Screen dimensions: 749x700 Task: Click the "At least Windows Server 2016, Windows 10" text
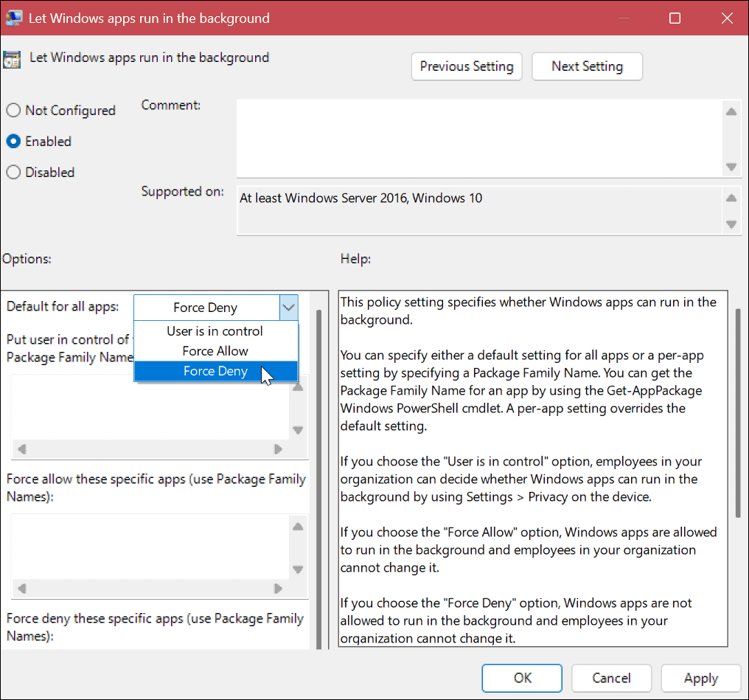pyautogui.click(x=360, y=198)
